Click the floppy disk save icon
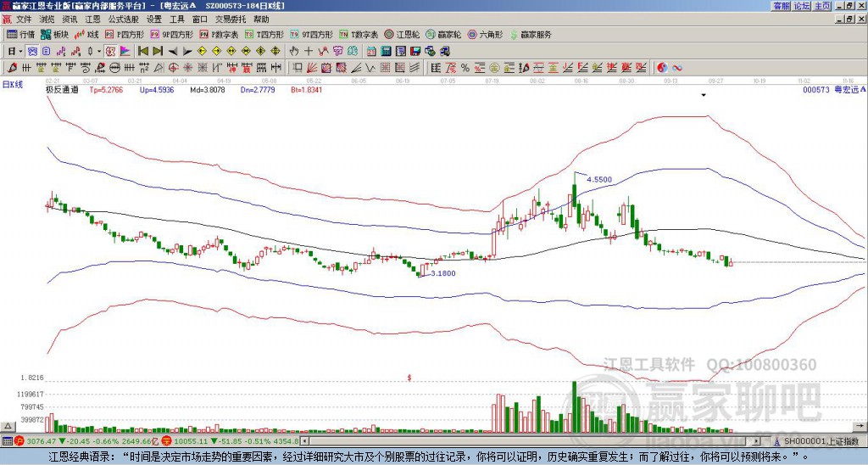 [415, 52]
